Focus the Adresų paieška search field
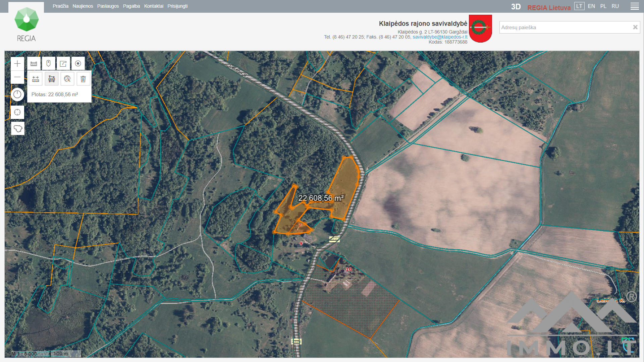644x362 pixels. click(566, 27)
